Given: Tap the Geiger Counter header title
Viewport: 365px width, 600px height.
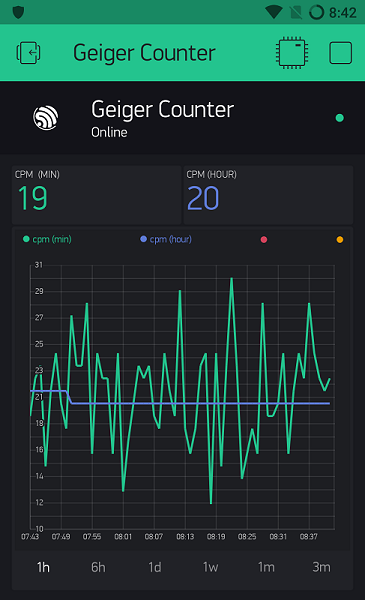Looking at the screenshot, I should (x=144, y=53).
